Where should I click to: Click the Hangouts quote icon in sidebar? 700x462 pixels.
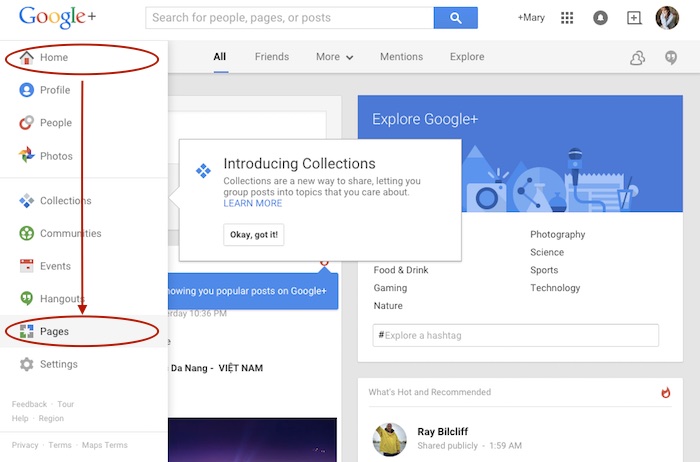click(26, 298)
